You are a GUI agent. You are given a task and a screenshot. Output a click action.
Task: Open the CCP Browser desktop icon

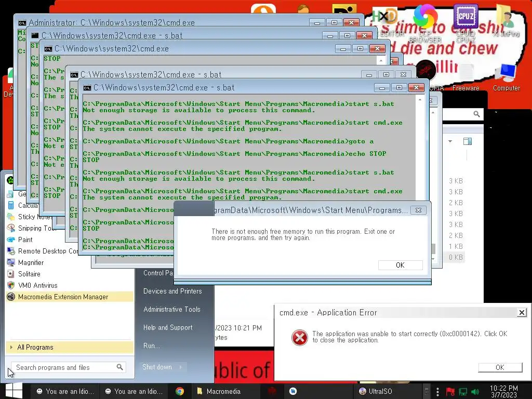click(425, 23)
